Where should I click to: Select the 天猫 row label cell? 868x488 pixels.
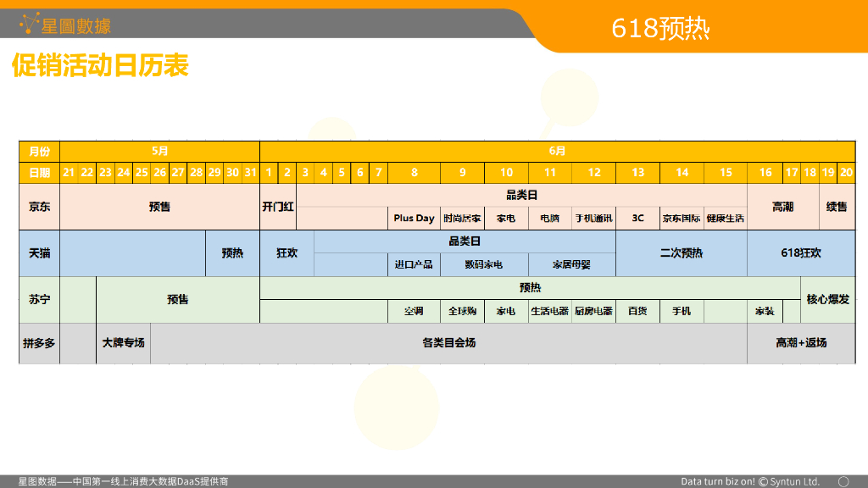39,252
